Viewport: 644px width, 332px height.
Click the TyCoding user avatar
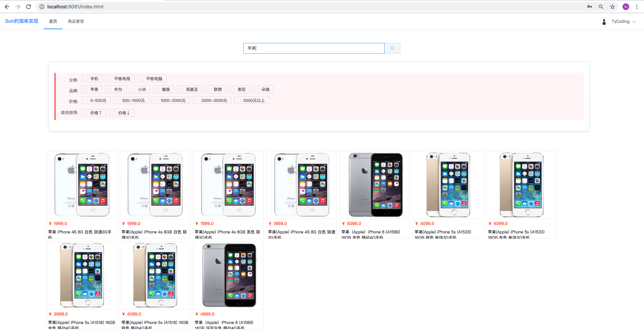point(604,21)
